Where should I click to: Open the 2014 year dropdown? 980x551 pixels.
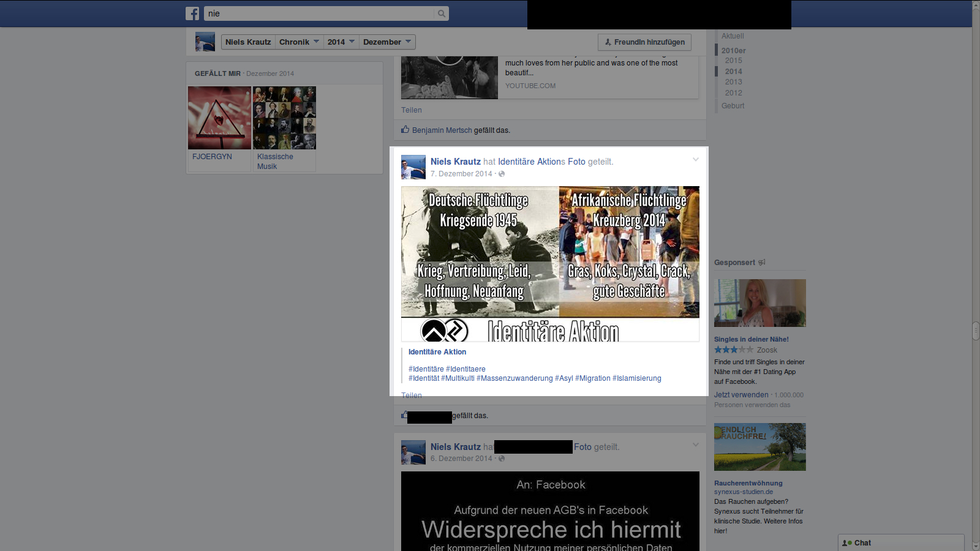pos(341,42)
